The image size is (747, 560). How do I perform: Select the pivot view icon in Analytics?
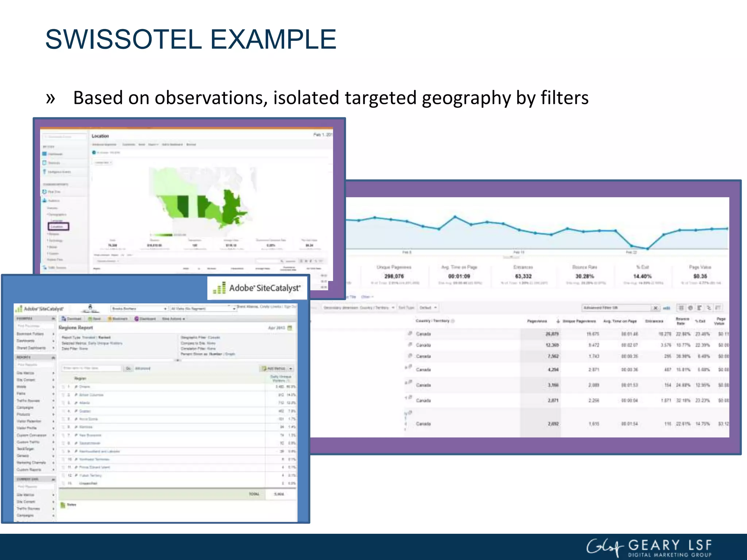(x=718, y=308)
